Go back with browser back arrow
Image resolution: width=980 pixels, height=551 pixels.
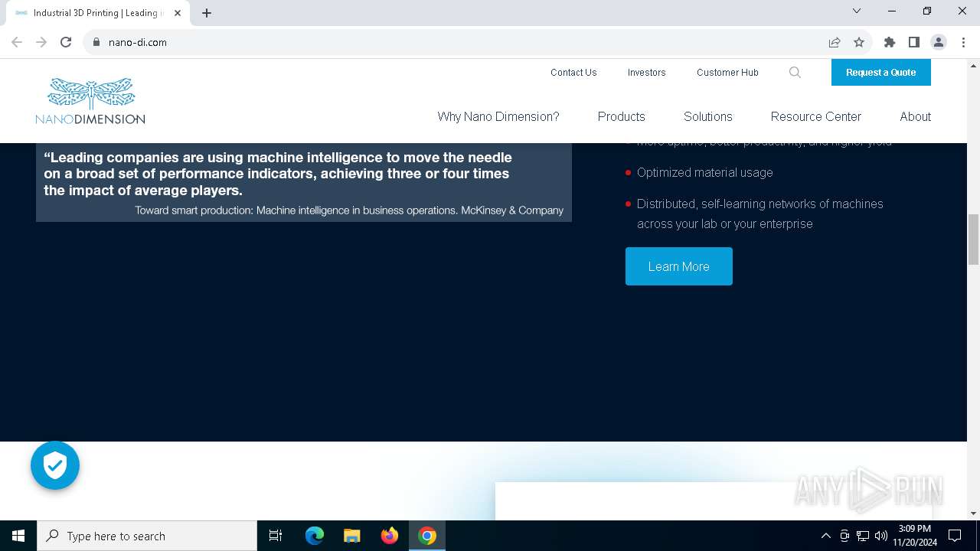(x=17, y=42)
